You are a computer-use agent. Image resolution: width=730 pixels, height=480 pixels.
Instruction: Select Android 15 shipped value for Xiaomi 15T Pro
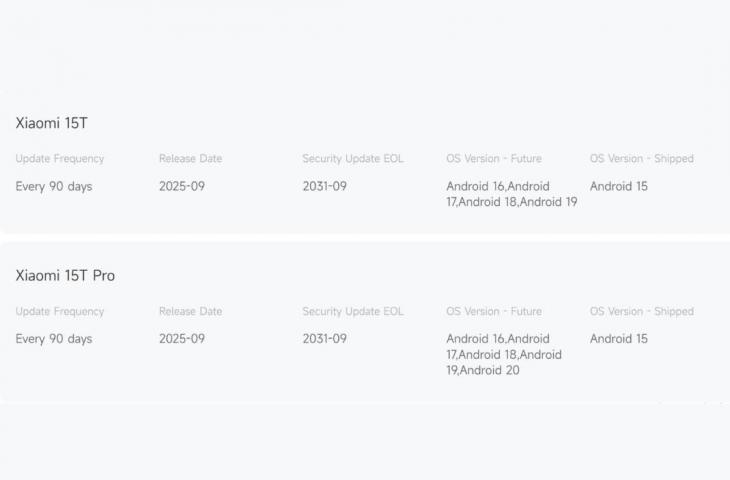coord(618,339)
